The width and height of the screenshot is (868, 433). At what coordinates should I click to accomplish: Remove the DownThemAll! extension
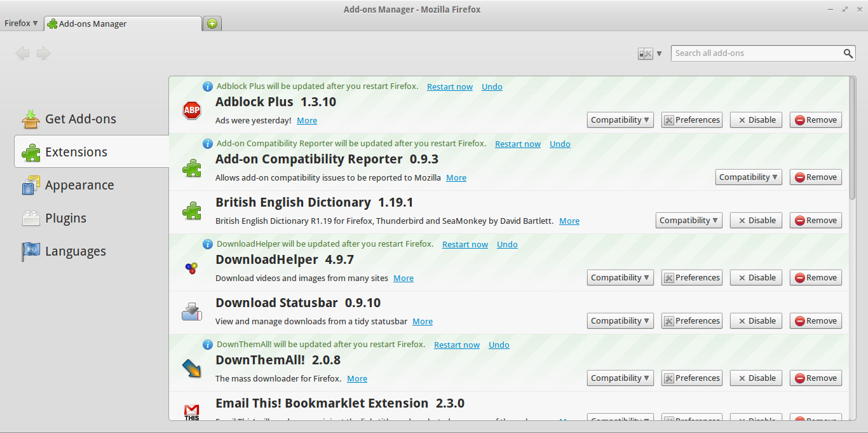click(816, 378)
